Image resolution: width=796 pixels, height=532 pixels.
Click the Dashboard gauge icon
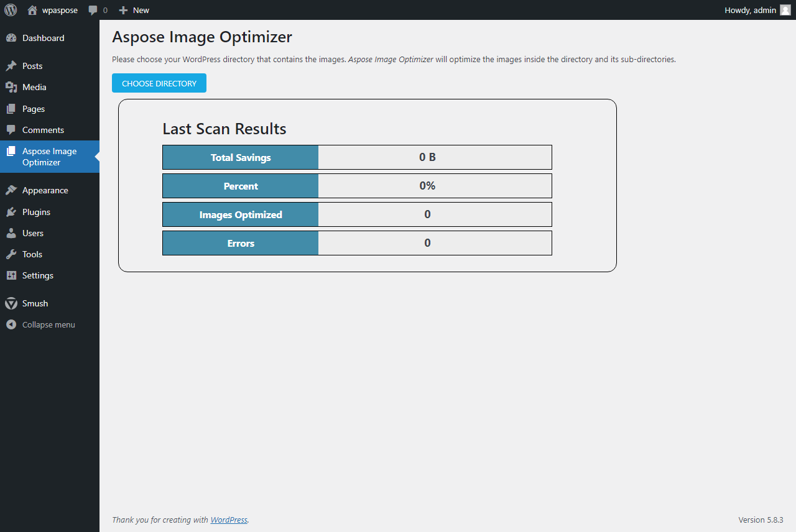click(11, 38)
